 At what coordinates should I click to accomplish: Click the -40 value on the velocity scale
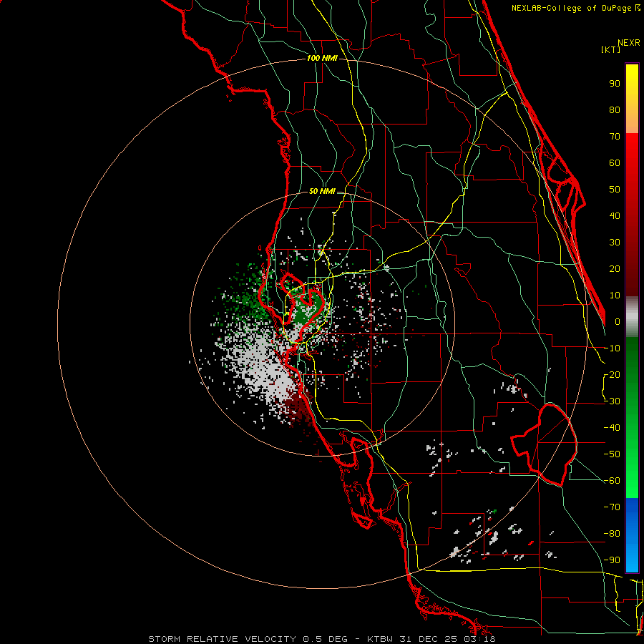(612, 428)
